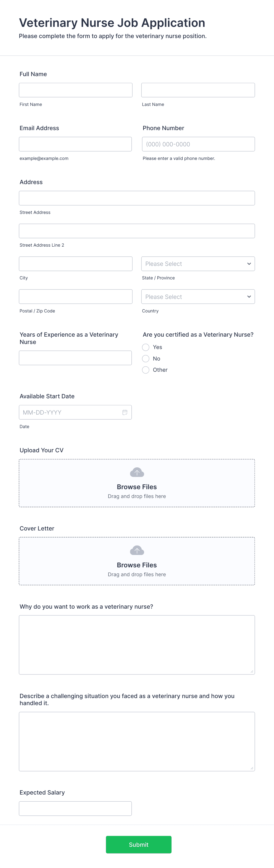Focus the Years of Experience input
Screen dimensions: 274x868
(75, 358)
